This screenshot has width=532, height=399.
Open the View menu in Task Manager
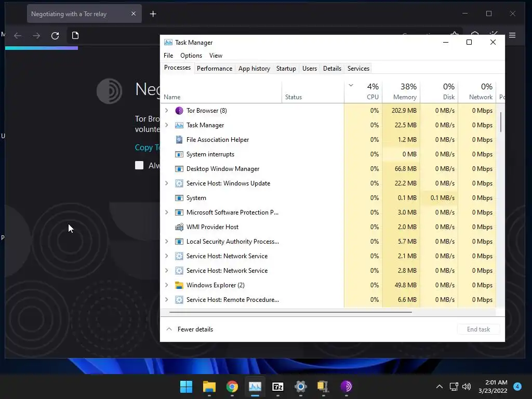[216, 56]
